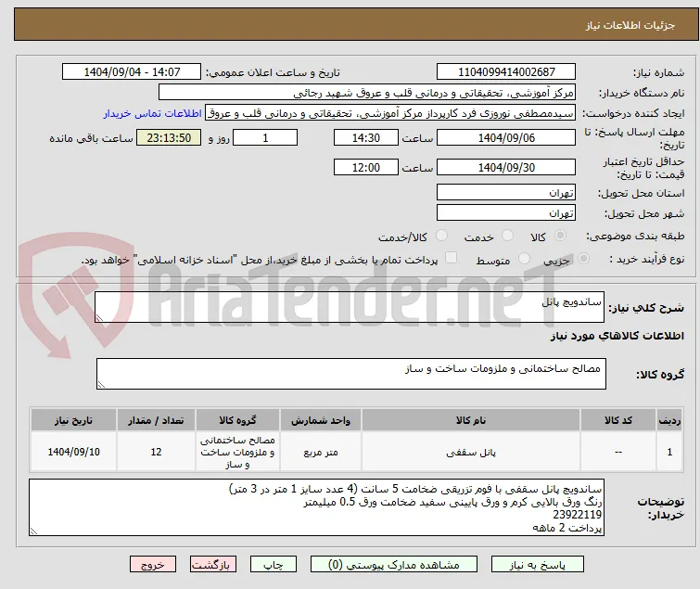
Task: Click the validity time 12:00 field
Action: (365, 167)
